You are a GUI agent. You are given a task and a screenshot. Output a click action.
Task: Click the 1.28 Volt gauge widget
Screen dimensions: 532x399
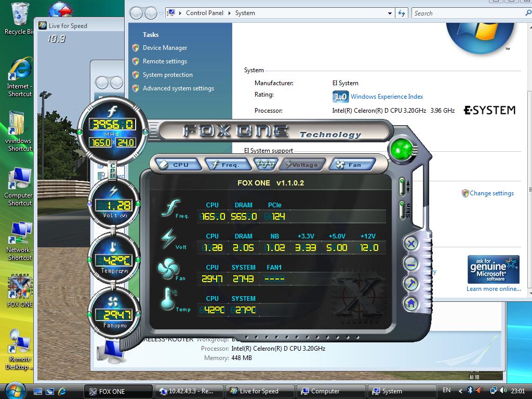(114, 205)
